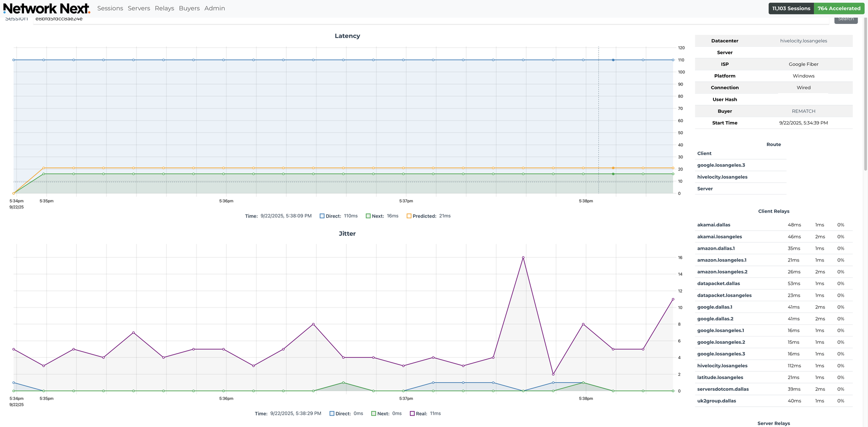Open the Sessions page in the navbar
Viewport: 868px width, 427px height.
pos(110,9)
